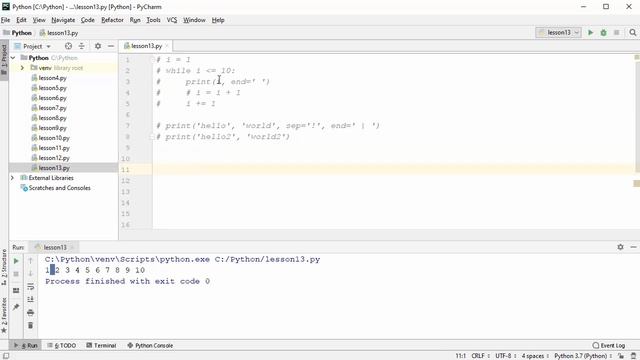
Task: Close the lesson13 Run tab
Action: click(x=72, y=247)
